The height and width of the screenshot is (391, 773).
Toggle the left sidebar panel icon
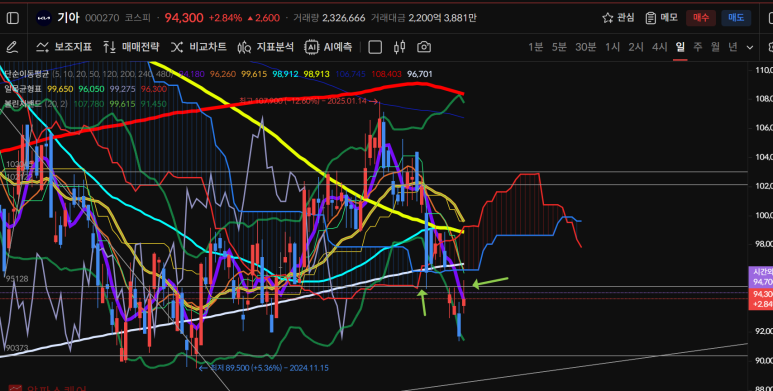pyautogui.click(x=12, y=18)
